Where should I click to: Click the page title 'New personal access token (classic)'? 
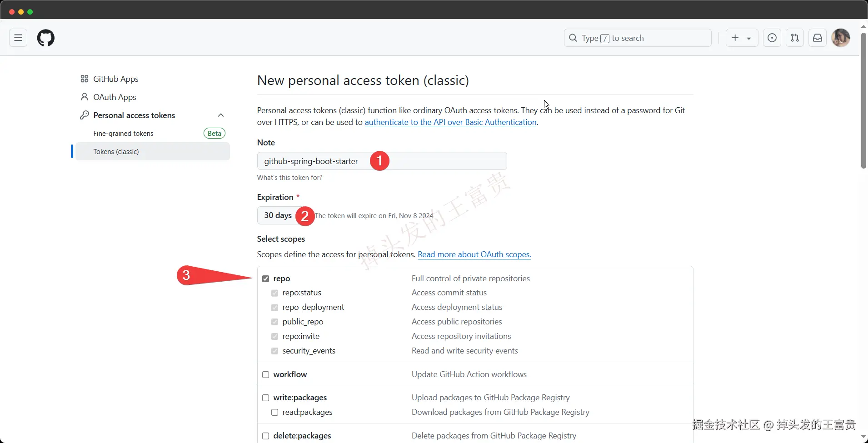(363, 80)
